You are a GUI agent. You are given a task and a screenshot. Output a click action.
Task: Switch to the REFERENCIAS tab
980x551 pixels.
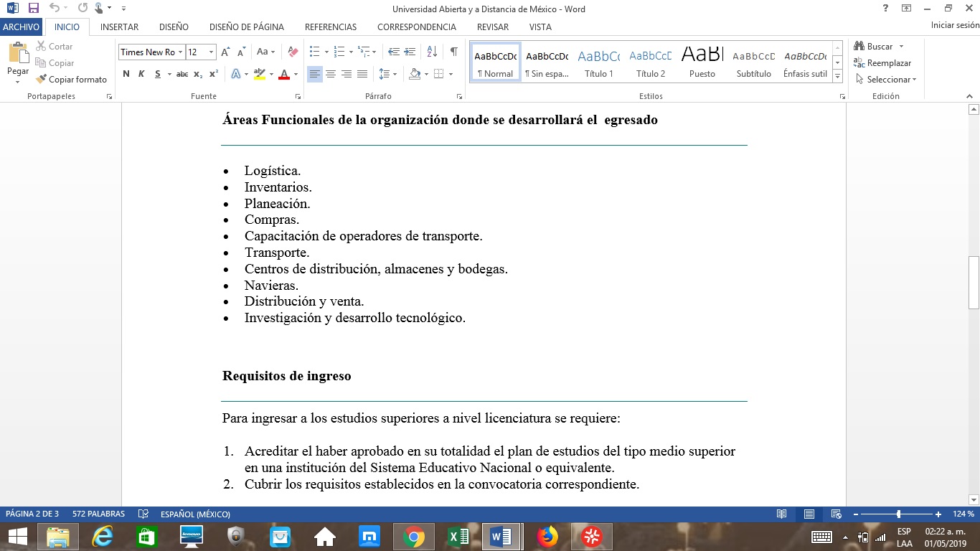(x=331, y=27)
